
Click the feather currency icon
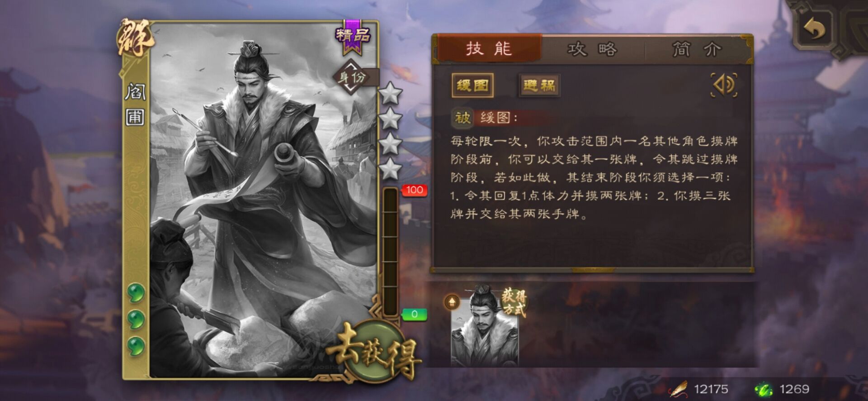[678, 389]
